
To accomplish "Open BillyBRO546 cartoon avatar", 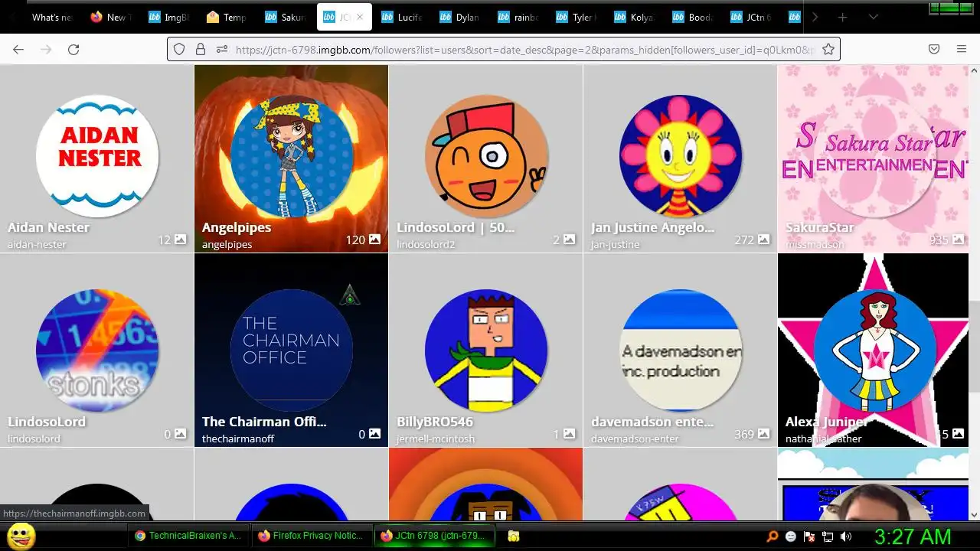I will (x=486, y=350).
